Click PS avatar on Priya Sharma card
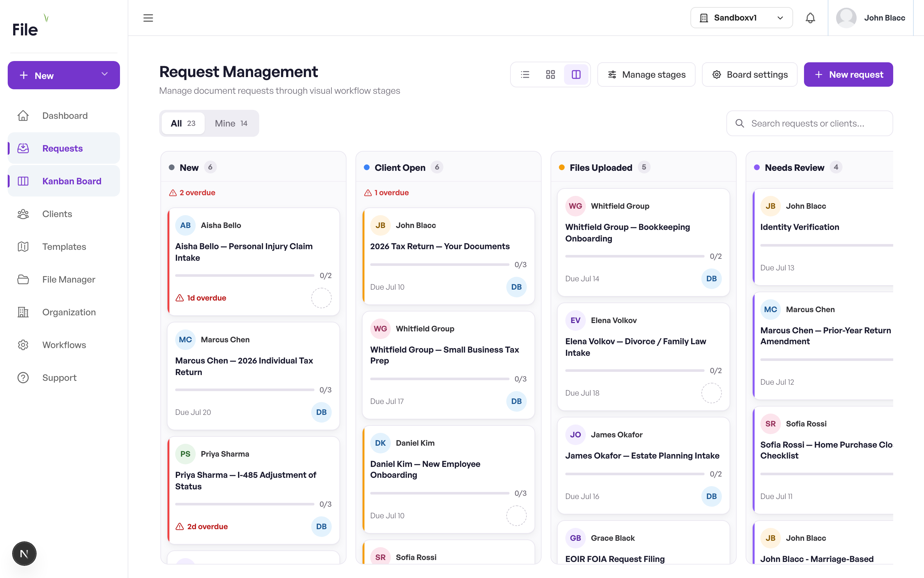Screen dimensions: 924x578 (185, 454)
